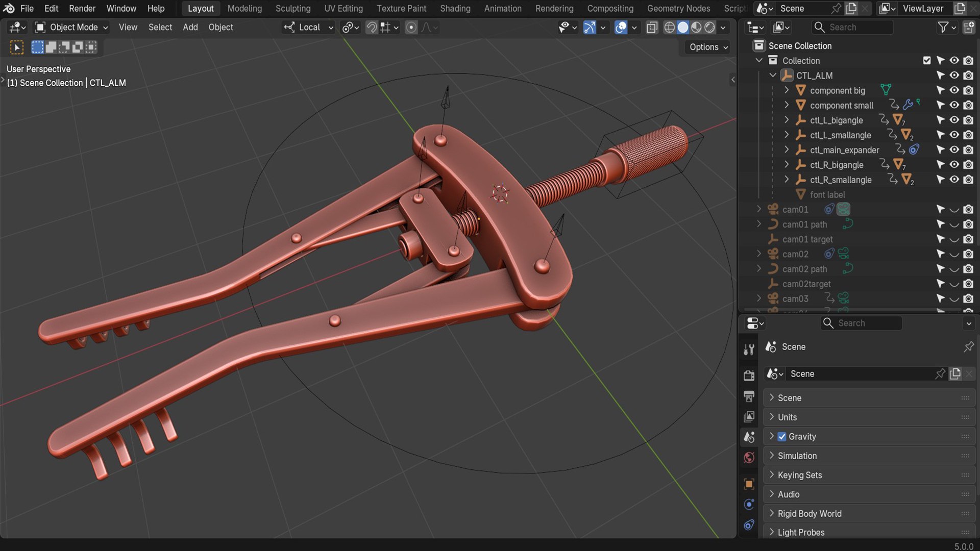Hide ctl_main_expander with eye icon
980x551 pixels.
(x=954, y=150)
